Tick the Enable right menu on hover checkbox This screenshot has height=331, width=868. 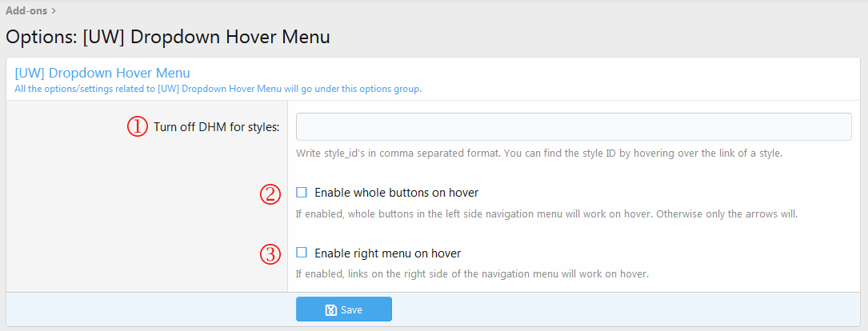(301, 253)
